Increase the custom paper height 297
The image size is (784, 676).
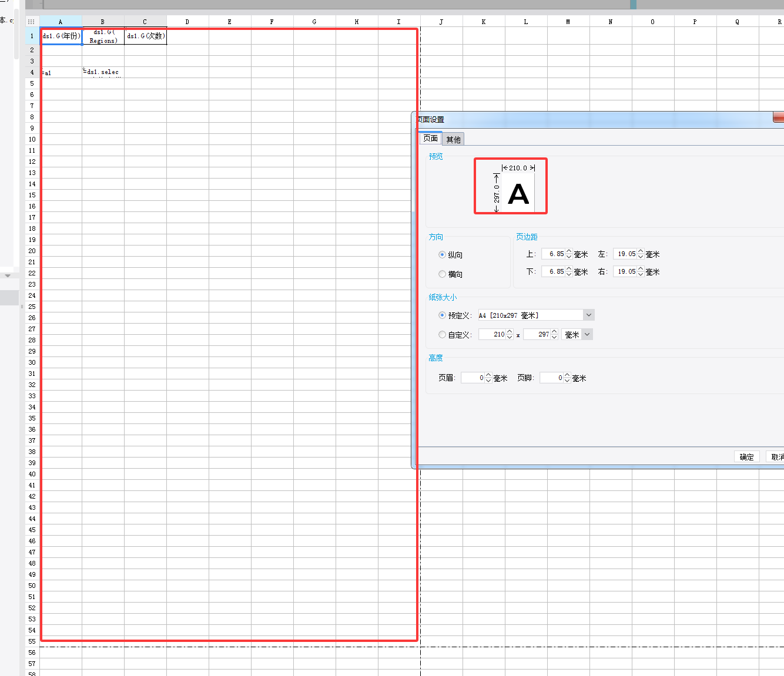click(554, 332)
